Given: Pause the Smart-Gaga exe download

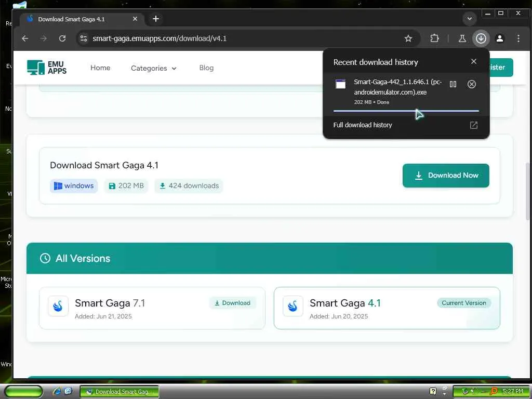Looking at the screenshot, I should pos(453,84).
